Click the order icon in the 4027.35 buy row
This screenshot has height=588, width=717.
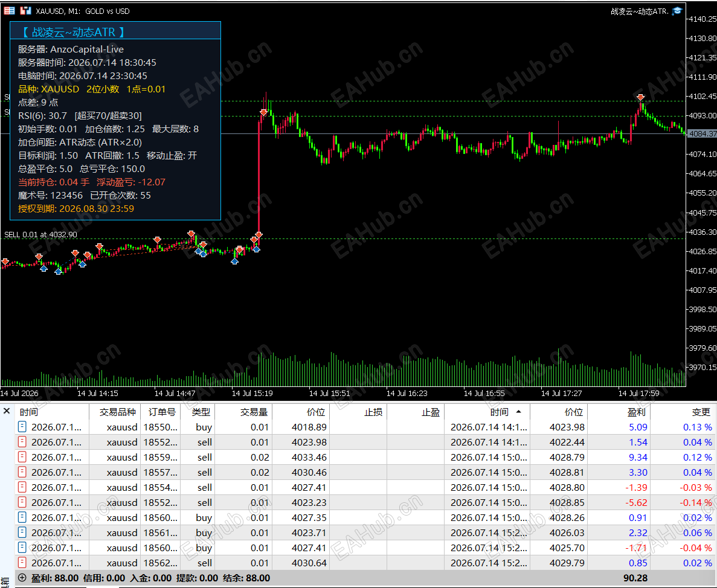point(22,517)
